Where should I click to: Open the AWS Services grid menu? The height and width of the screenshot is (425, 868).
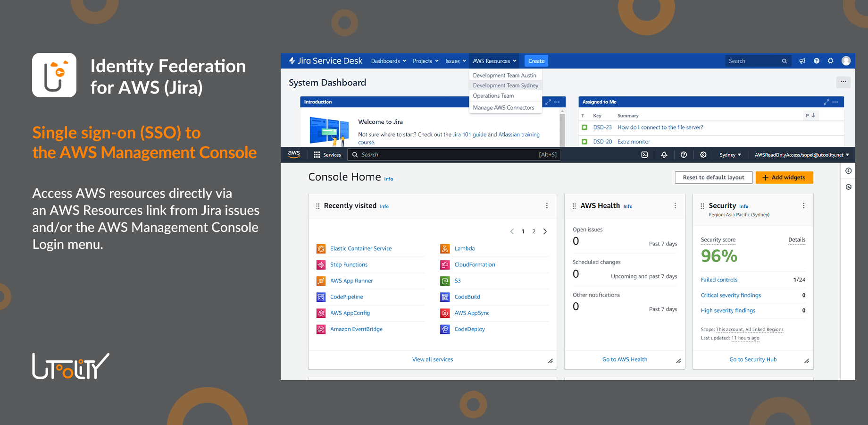[x=327, y=155]
